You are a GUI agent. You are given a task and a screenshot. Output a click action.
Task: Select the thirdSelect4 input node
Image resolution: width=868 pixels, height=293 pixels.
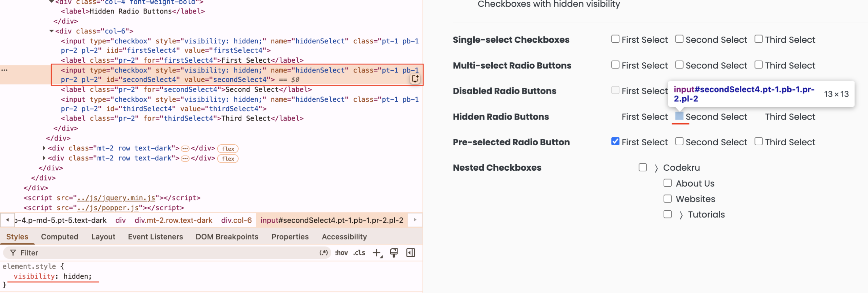coord(240,104)
